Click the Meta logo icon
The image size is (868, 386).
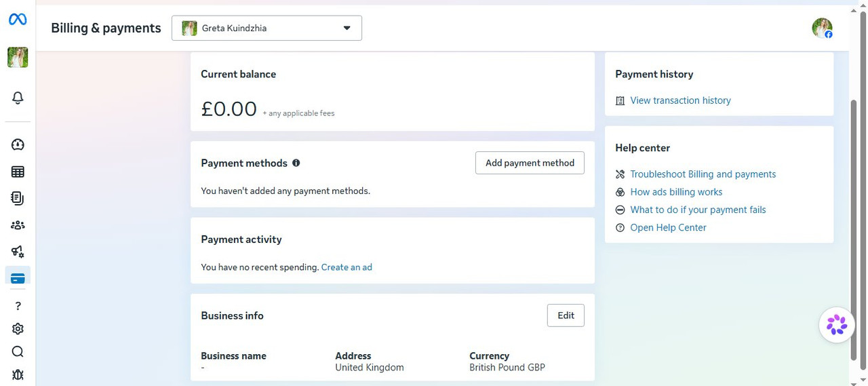click(x=18, y=20)
